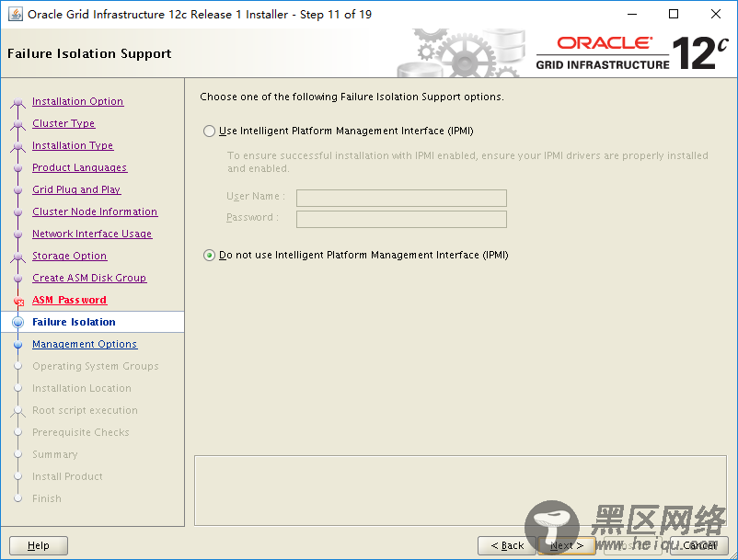The width and height of the screenshot is (738, 560).
Task: Select the current Failure Isolation step
Action: (74, 322)
